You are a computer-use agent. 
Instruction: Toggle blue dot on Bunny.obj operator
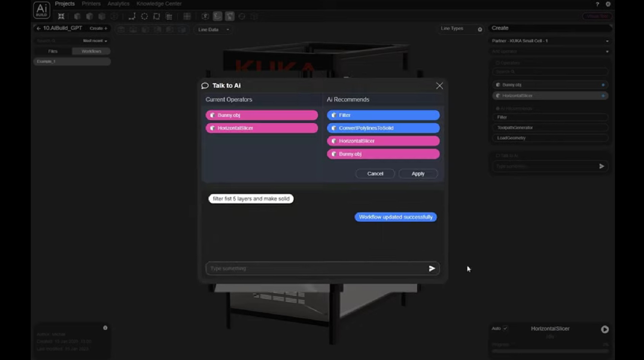pos(603,85)
